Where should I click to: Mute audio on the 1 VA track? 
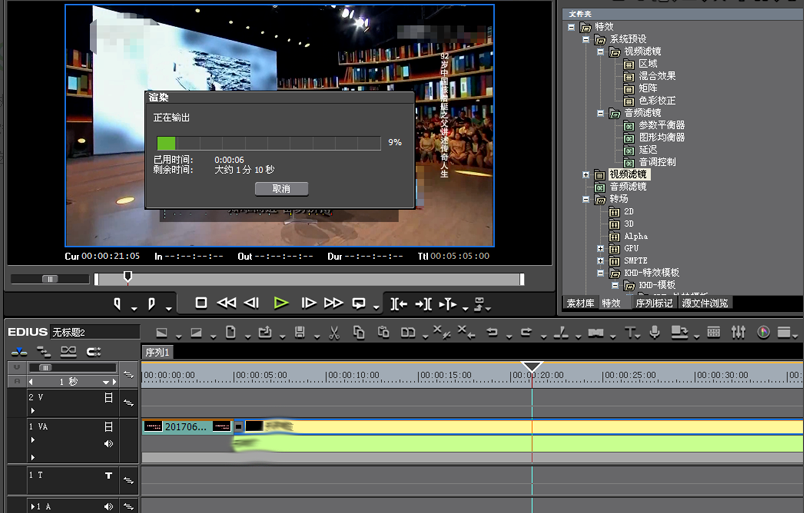109,443
